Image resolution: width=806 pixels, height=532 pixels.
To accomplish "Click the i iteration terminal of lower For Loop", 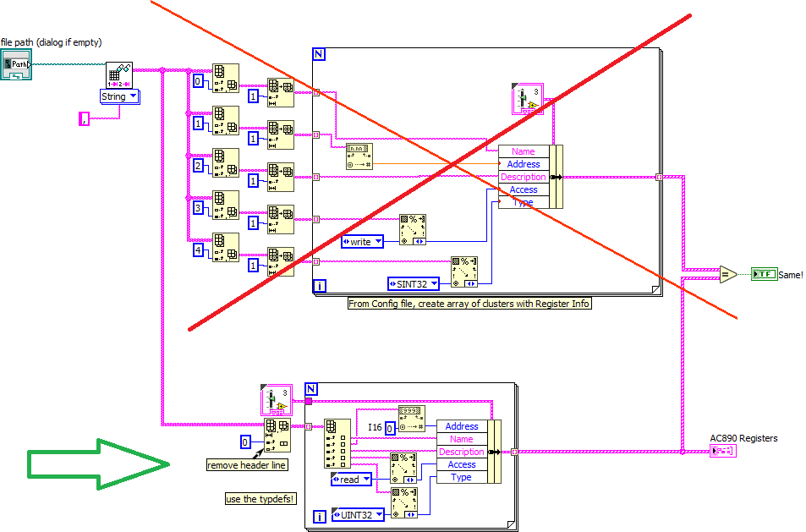I will (319, 516).
